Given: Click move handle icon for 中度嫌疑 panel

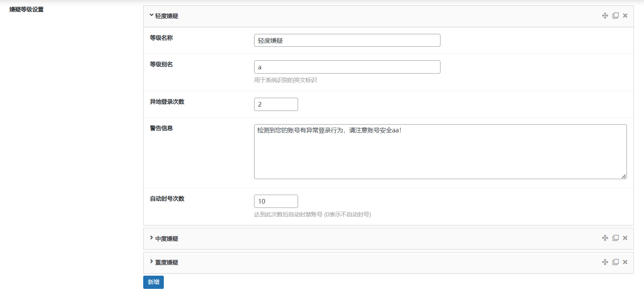Looking at the screenshot, I should click(x=605, y=238).
